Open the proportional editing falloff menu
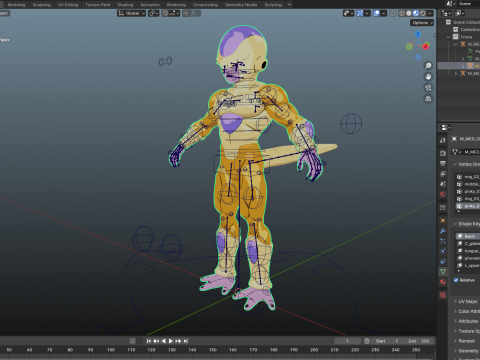480x360 pixels. point(195,13)
